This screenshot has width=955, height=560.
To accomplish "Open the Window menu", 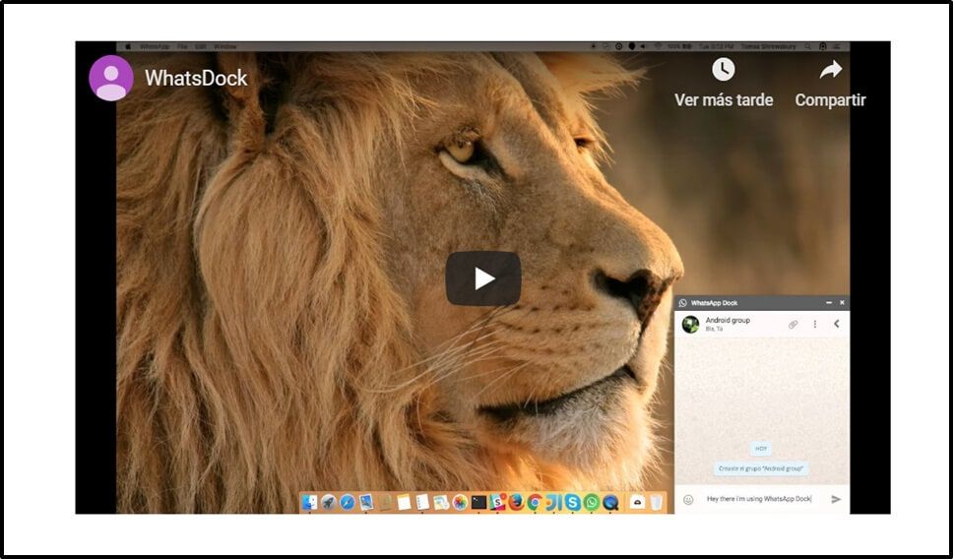I will [225, 46].
